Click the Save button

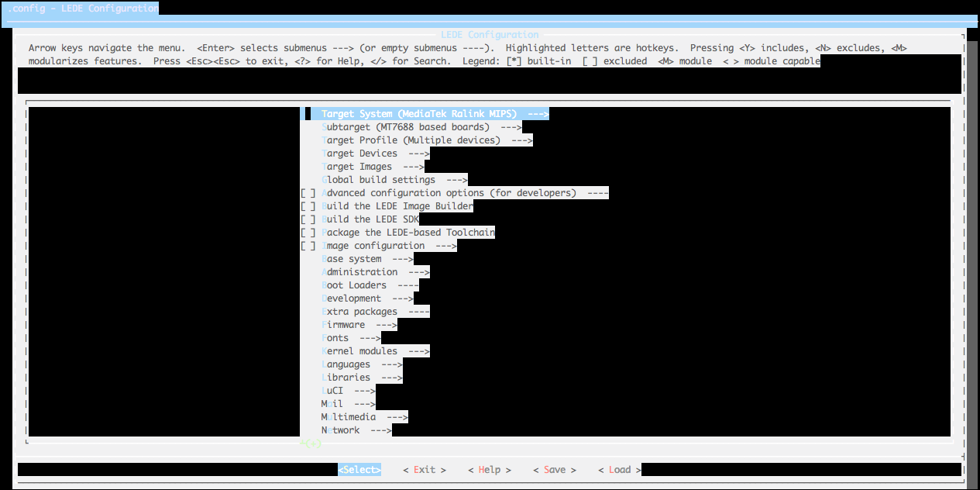click(x=555, y=470)
